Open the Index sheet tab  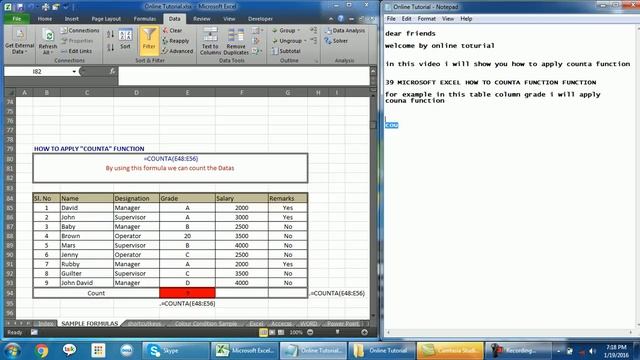click(46, 324)
